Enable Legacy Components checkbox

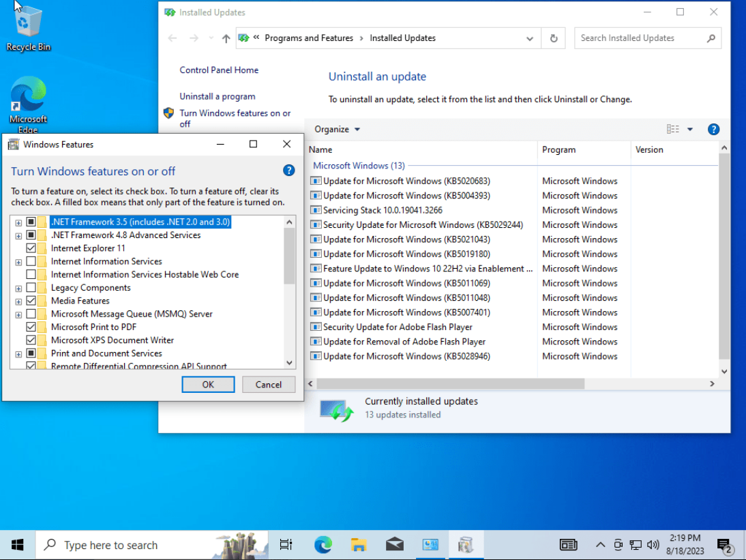(x=31, y=287)
